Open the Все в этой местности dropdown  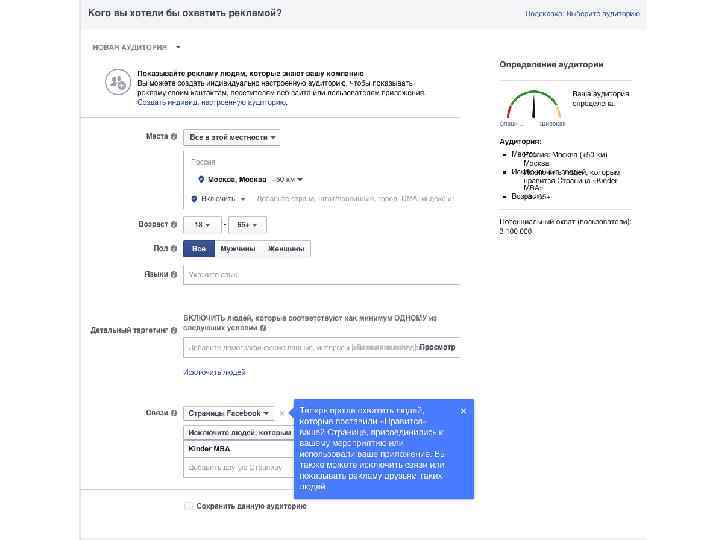click(x=231, y=137)
